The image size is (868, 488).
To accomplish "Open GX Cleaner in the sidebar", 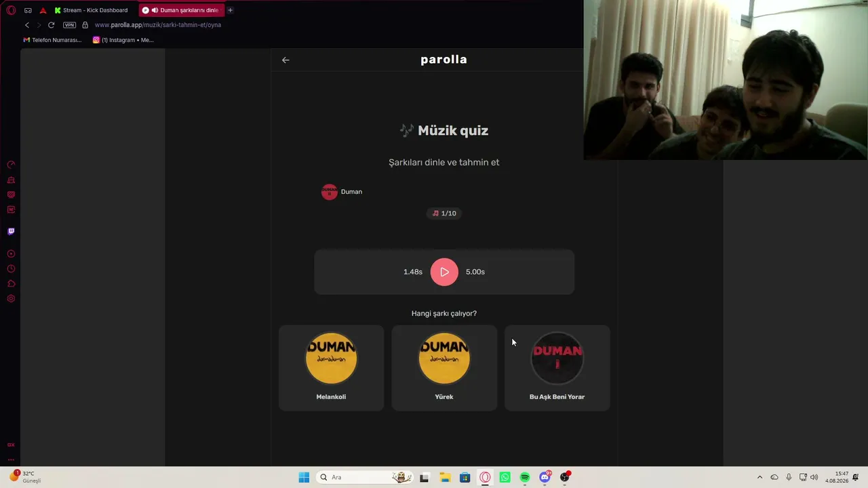I will click(11, 180).
